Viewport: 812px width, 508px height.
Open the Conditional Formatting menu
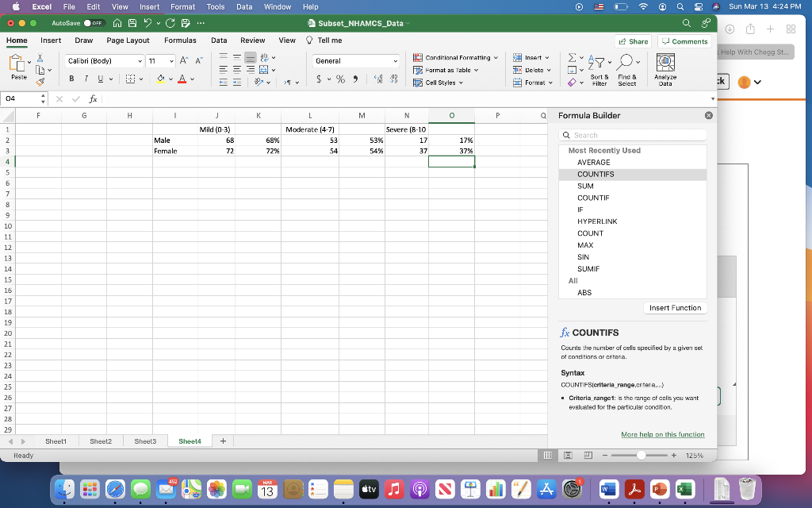(x=454, y=57)
